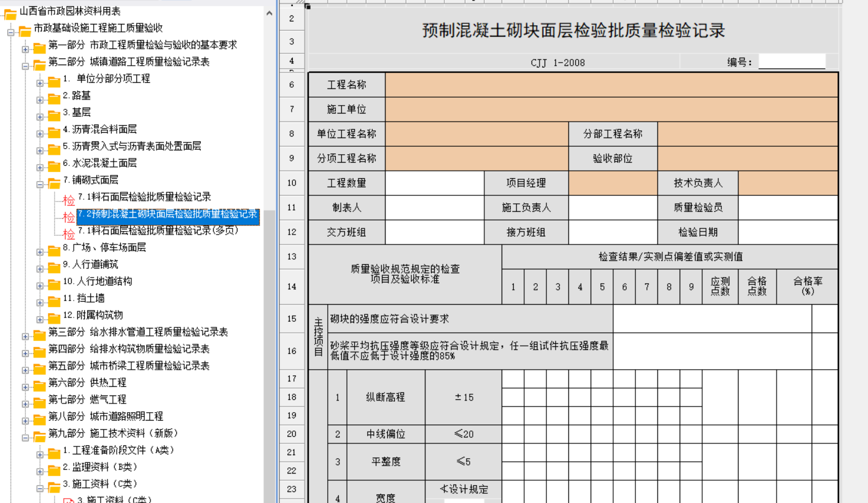Expand 第六部分 供热工程 node

point(25,387)
